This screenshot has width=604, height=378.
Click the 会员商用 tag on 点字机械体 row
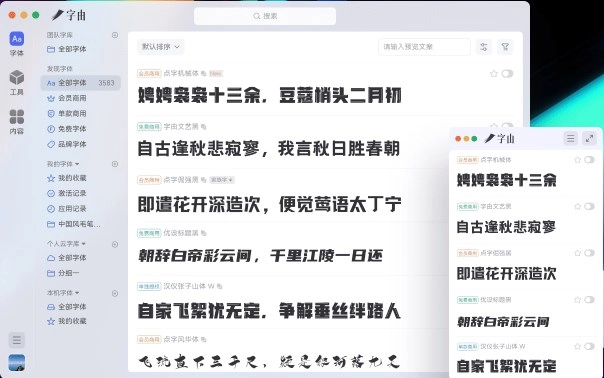[x=149, y=74]
